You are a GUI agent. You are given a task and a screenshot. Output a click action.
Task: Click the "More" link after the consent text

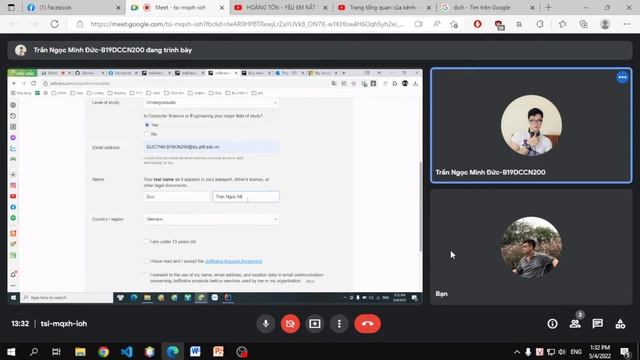310,281
